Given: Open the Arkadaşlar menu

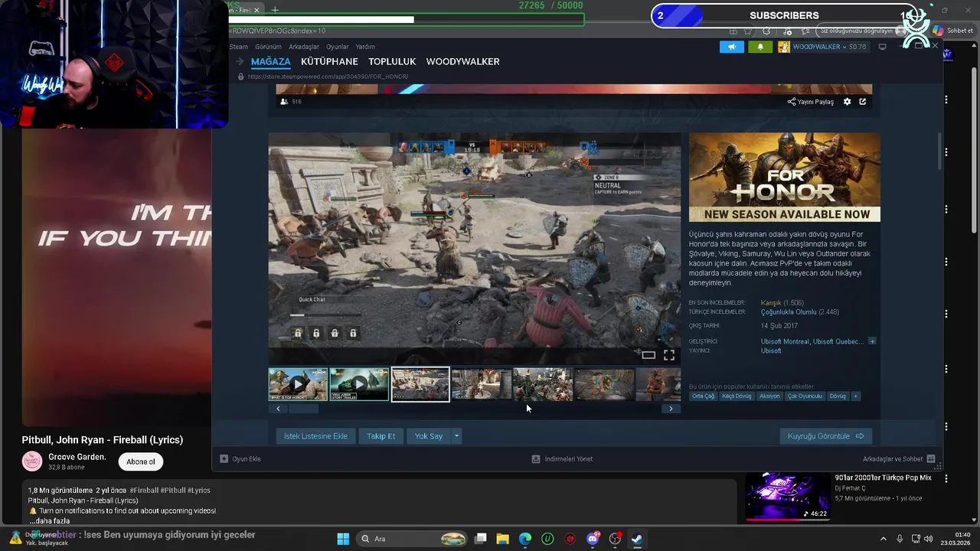Looking at the screenshot, I should click(304, 47).
